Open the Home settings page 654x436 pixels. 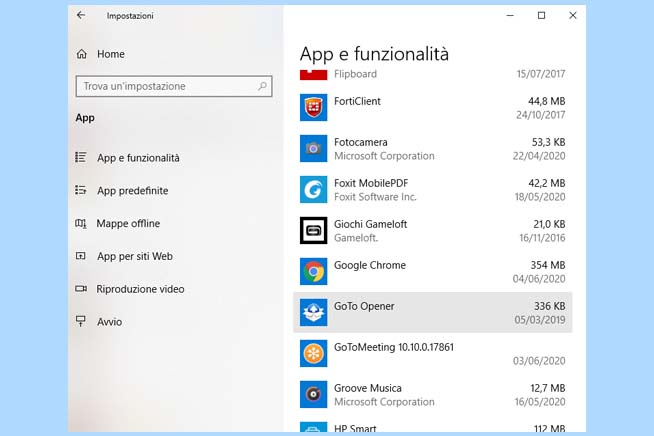111,54
